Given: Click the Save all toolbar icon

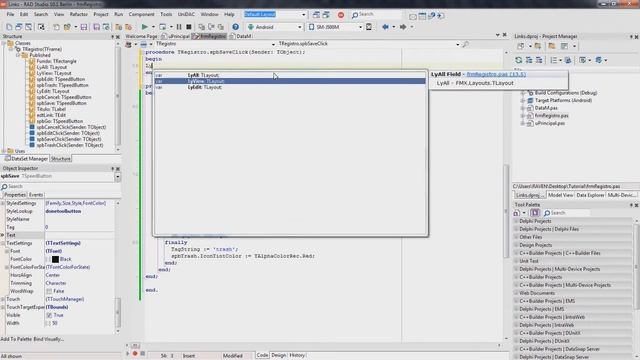Looking at the screenshot, I should 96,27.
